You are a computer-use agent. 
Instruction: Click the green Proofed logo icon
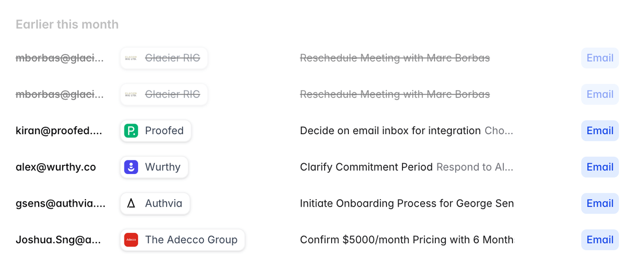(131, 130)
